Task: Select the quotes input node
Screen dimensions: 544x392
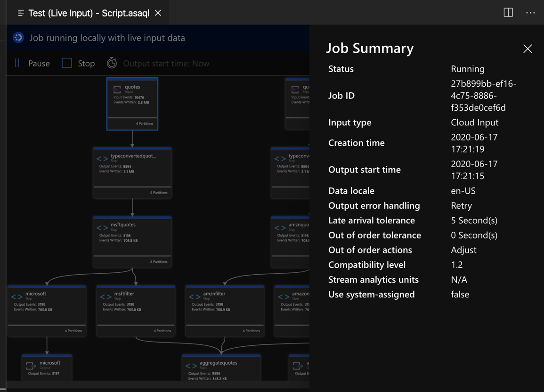Action: click(x=132, y=104)
